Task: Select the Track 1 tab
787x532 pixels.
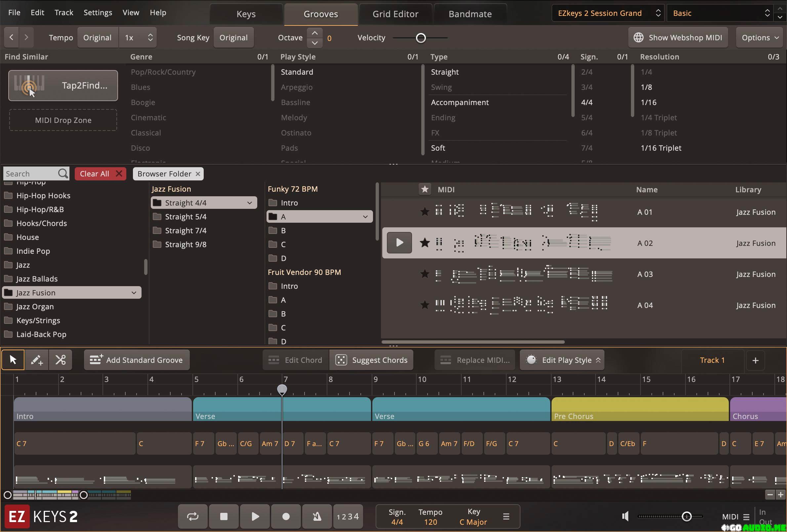Action: [x=712, y=360]
